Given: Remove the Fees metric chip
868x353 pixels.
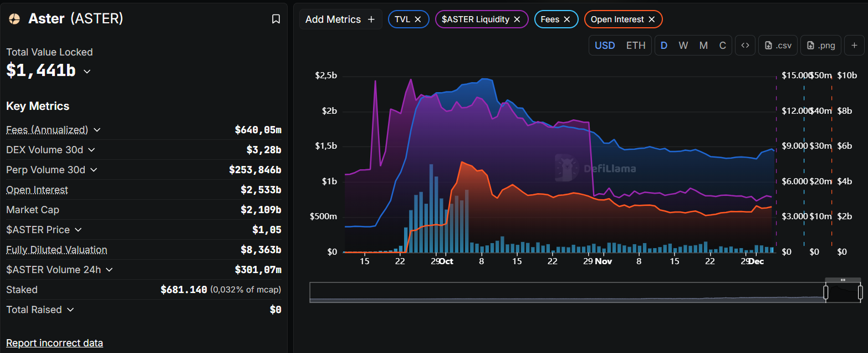Looking at the screenshot, I should 567,19.
